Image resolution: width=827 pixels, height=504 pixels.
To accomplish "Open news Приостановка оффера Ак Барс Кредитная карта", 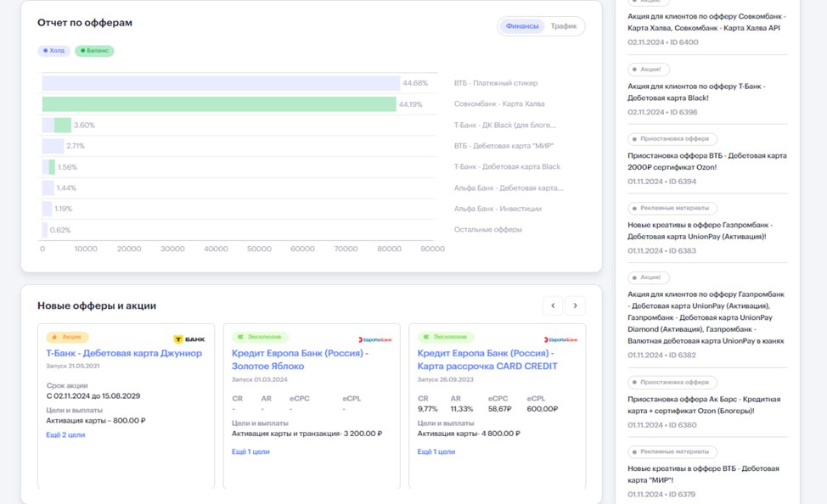I will 704,405.
